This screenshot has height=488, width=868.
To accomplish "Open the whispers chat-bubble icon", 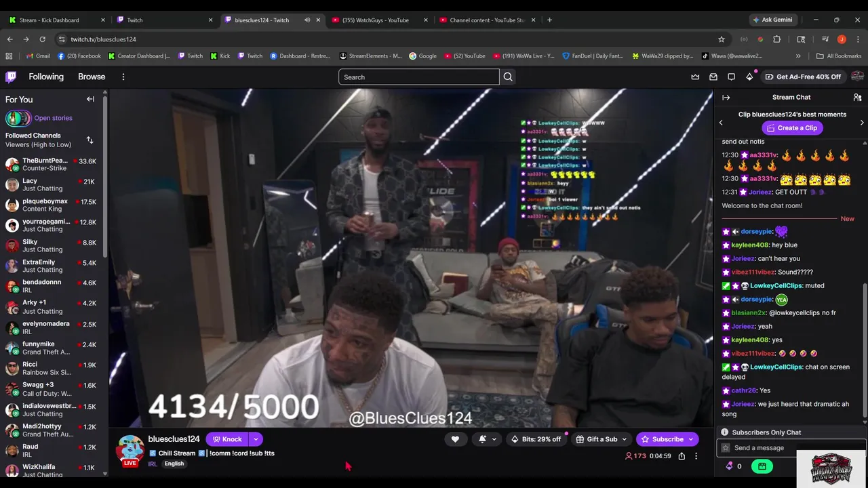I will 731,77.
